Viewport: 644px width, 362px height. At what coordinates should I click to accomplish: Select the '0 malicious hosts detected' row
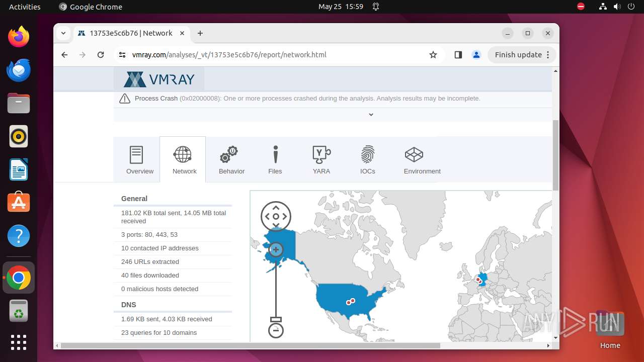[x=173, y=289]
